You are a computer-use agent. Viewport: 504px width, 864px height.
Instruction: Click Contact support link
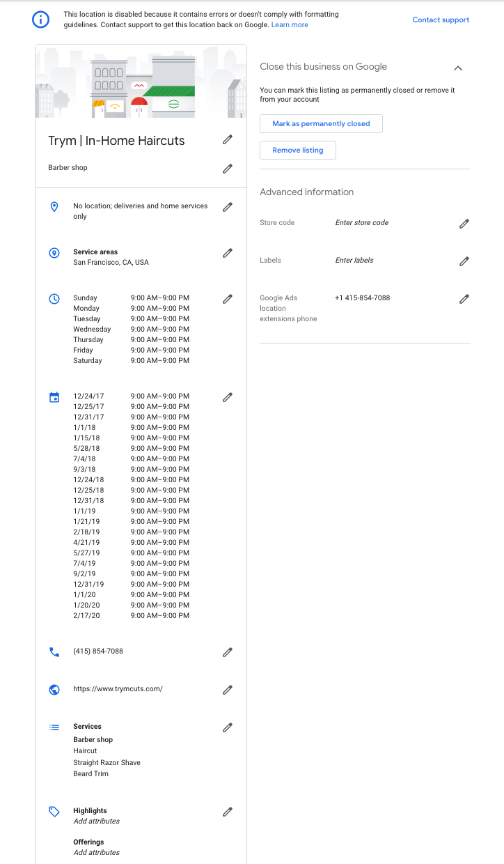tap(441, 20)
